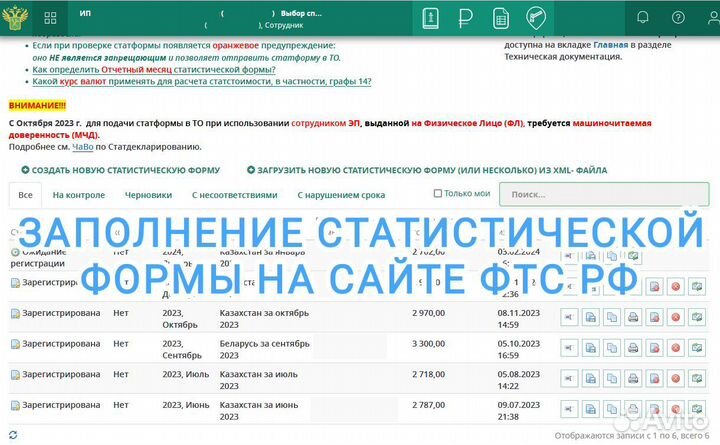
Task: Open notifications bell
Action: click(643, 17)
